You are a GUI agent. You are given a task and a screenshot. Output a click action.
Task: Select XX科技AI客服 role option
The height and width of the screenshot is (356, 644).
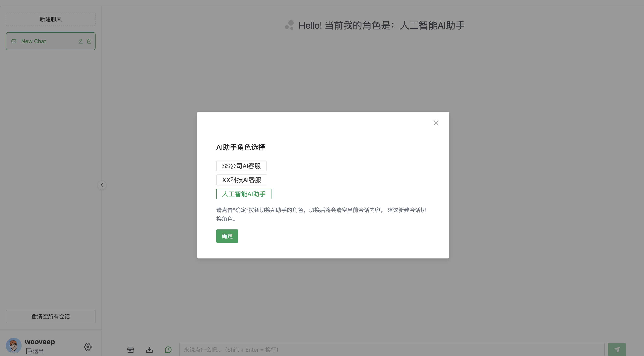[241, 180]
